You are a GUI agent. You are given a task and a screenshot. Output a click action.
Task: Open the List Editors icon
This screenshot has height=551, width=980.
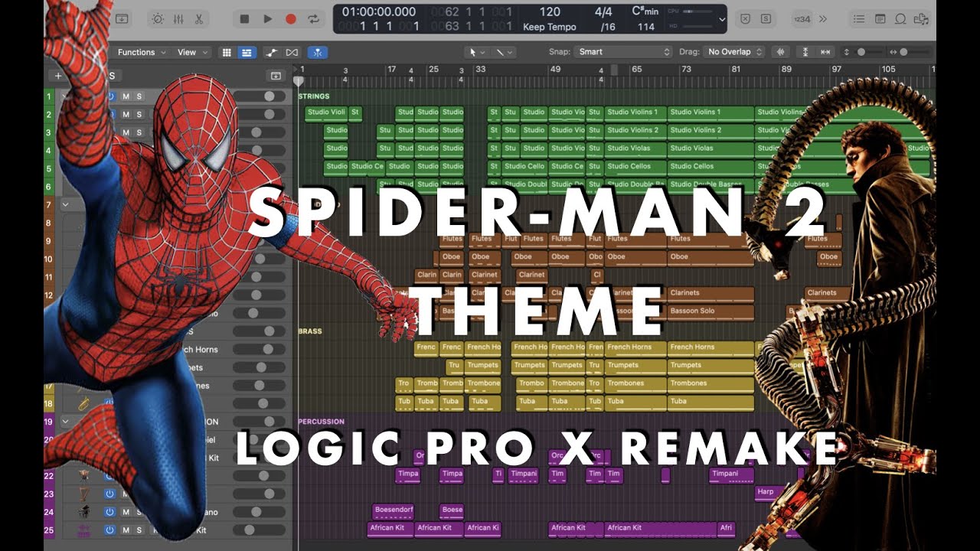[859, 19]
